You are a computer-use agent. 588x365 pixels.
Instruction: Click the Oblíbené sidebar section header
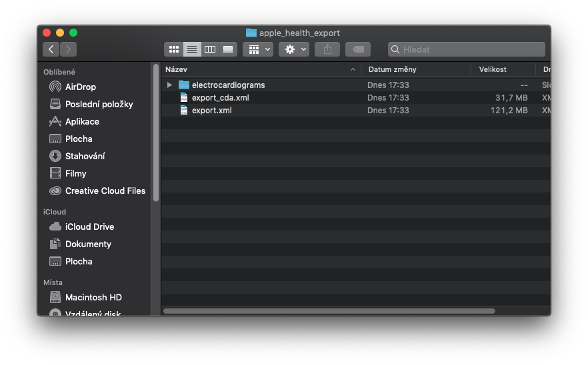[59, 72]
